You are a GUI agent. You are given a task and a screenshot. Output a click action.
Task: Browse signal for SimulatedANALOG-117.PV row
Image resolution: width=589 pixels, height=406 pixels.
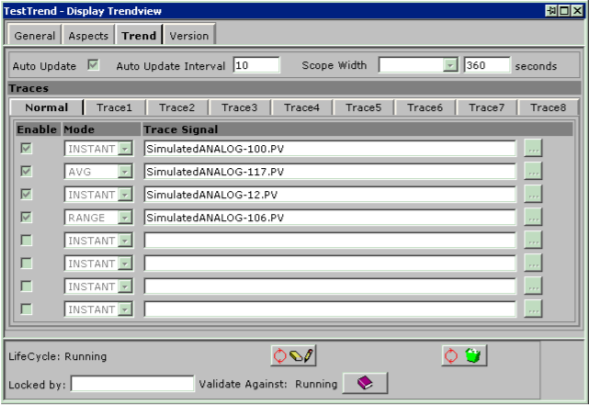point(533,172)
